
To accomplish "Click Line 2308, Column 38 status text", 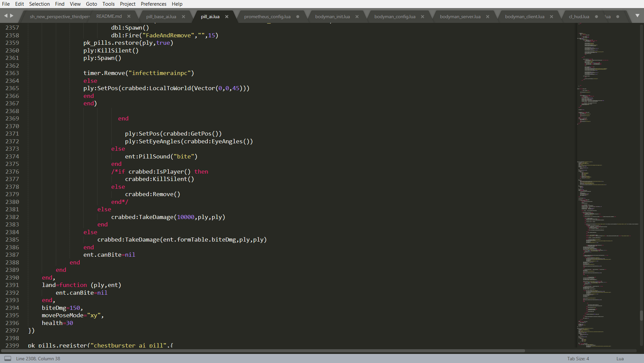I will tap(38, 359).
